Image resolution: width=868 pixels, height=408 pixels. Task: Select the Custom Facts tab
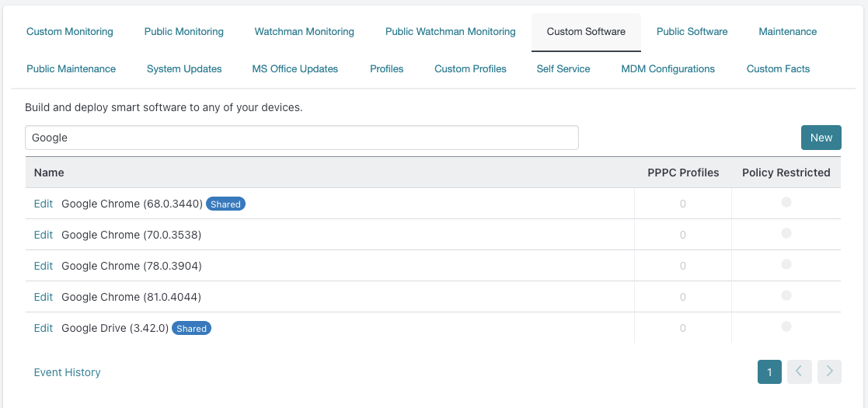click(x=778, y=68)
